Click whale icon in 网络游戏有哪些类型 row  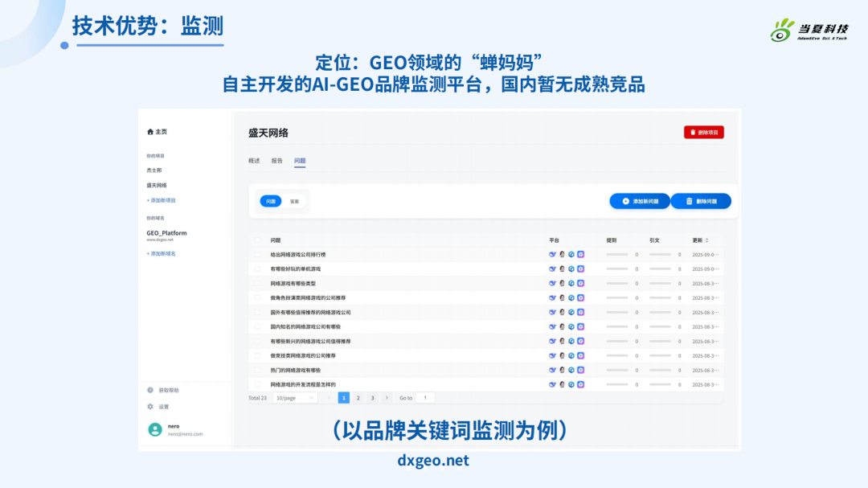tap(552, 284)
